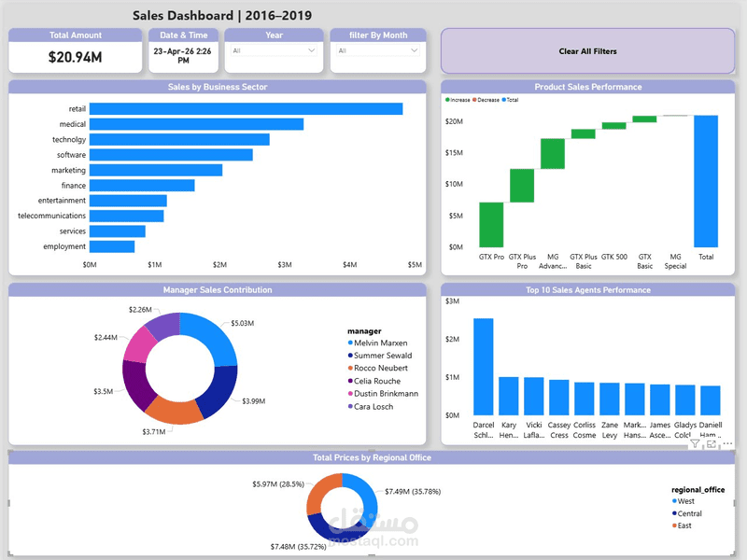Image resolution: width=747 pixels, height=560 pixels.
Task: Select James Asce... agent bar
Action: [660, 400]
